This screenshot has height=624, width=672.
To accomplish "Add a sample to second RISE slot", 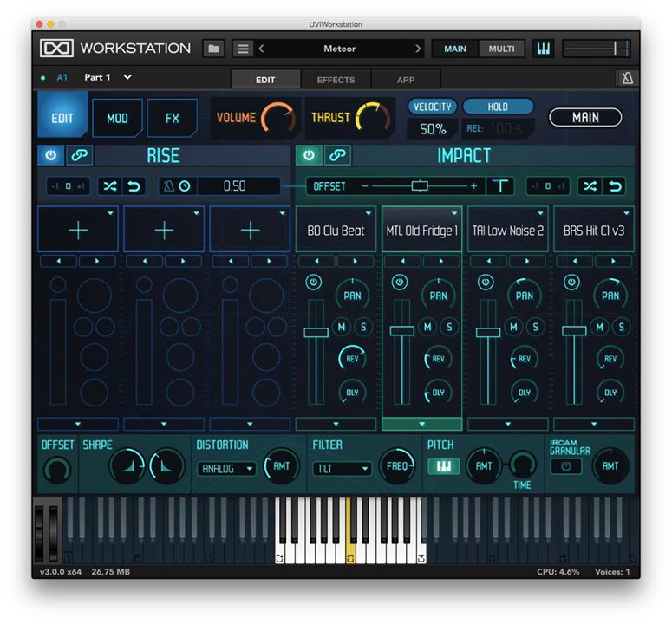I will pyautogui.click(x=164, y=231).
